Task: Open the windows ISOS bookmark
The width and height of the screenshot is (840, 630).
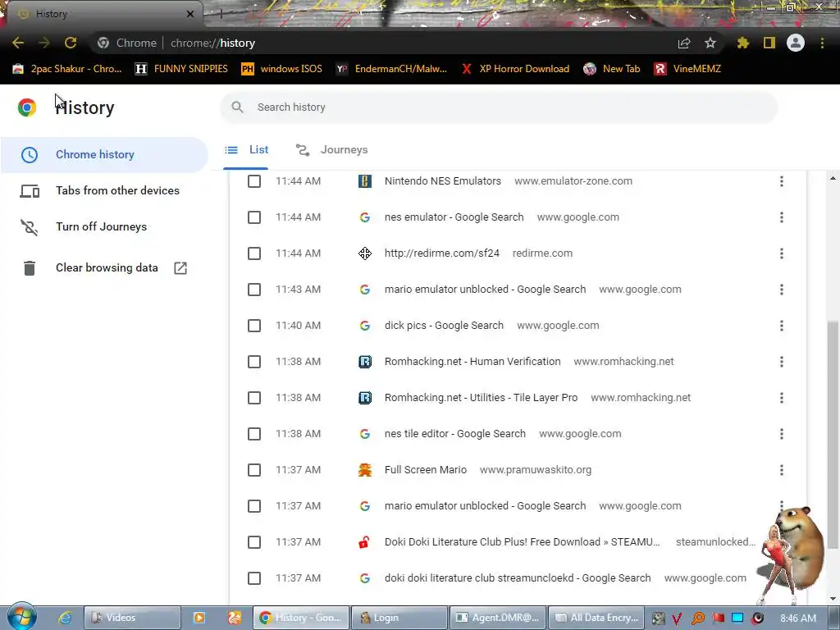Action: click(282, 69)
